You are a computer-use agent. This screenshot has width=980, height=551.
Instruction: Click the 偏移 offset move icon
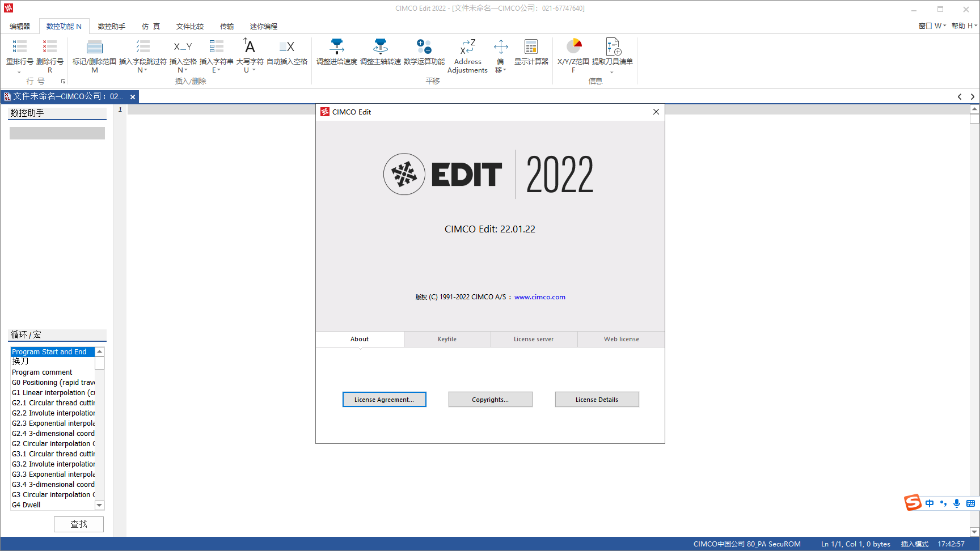coord(501,46)
